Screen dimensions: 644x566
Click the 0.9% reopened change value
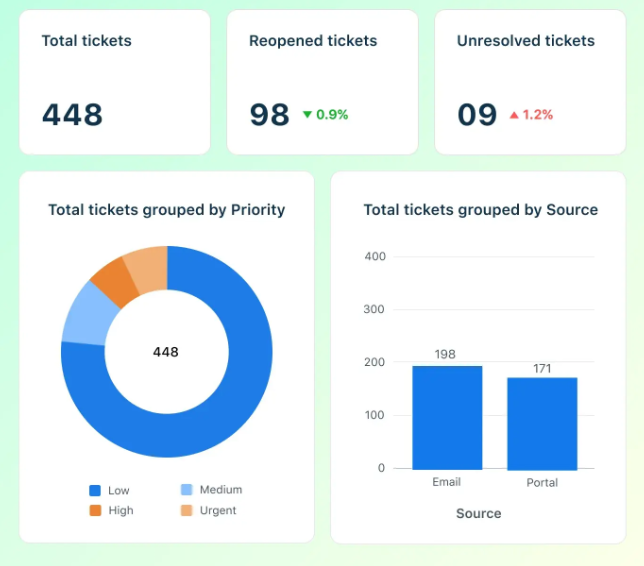click(x=332, y=115)
